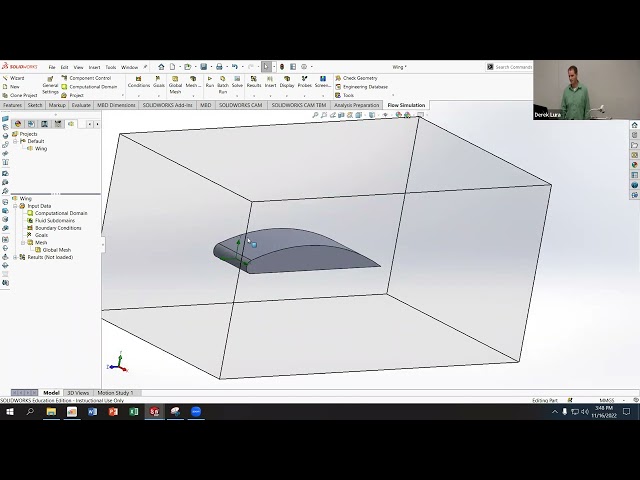Click Rebuild traffic light icon
Viewport: 640px width, 480px height.
coord(282,67)
